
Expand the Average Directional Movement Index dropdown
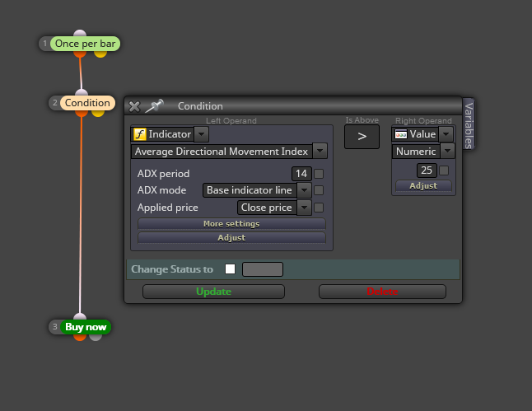(320, 151)
